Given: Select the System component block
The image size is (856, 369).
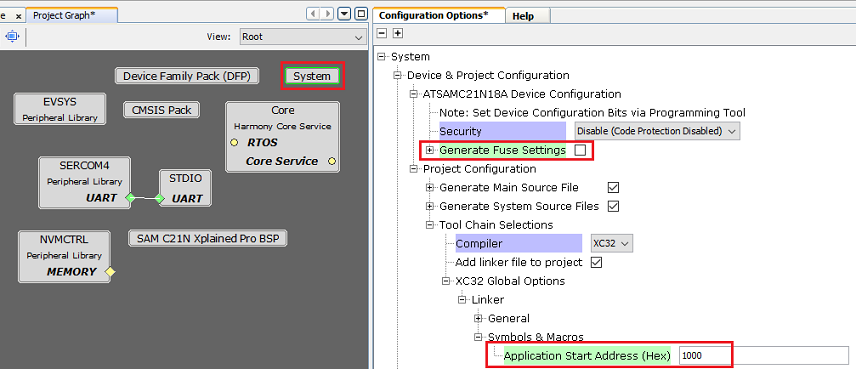Looking at the screenshot, I should (x=312, y=76).
